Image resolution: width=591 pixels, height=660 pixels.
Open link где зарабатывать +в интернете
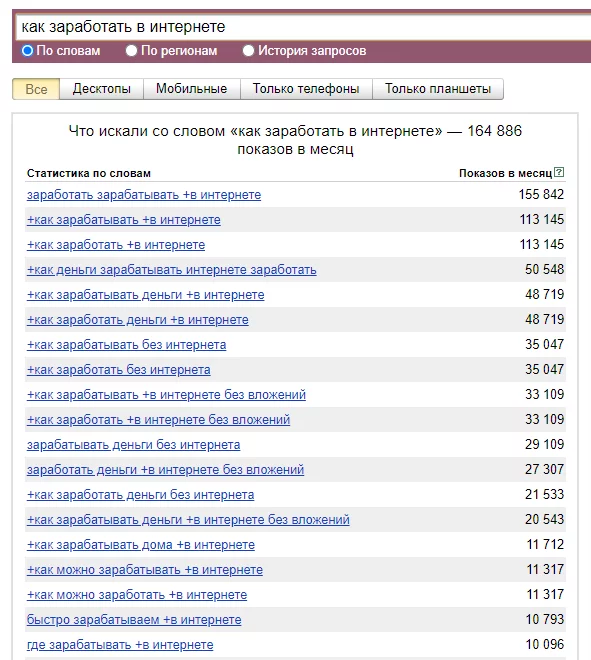[120, 645]
